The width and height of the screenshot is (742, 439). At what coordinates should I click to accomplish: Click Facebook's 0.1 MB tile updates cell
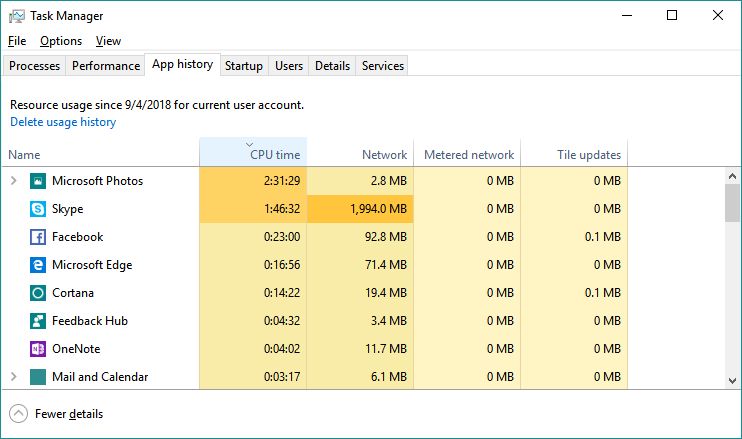coord(574,237)
